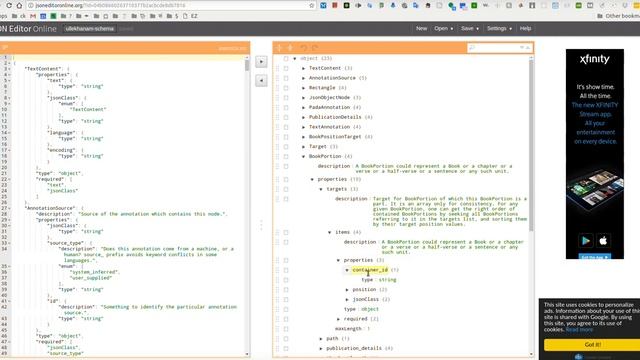Expand the TextContent node
Screen dimensions: 640x360
[x=304, y=68]
